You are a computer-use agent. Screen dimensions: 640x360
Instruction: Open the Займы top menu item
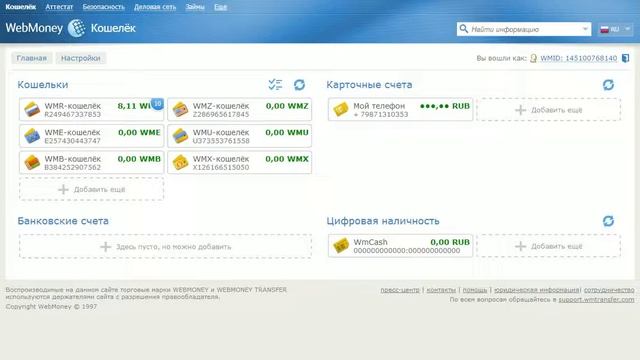tap(195, 7)
